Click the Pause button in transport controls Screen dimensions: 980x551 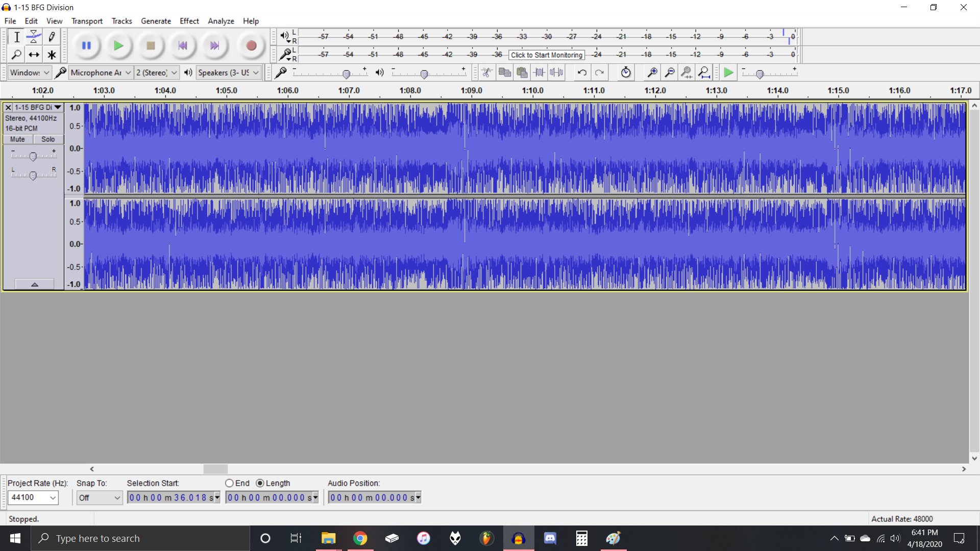[x=85, y=45]
